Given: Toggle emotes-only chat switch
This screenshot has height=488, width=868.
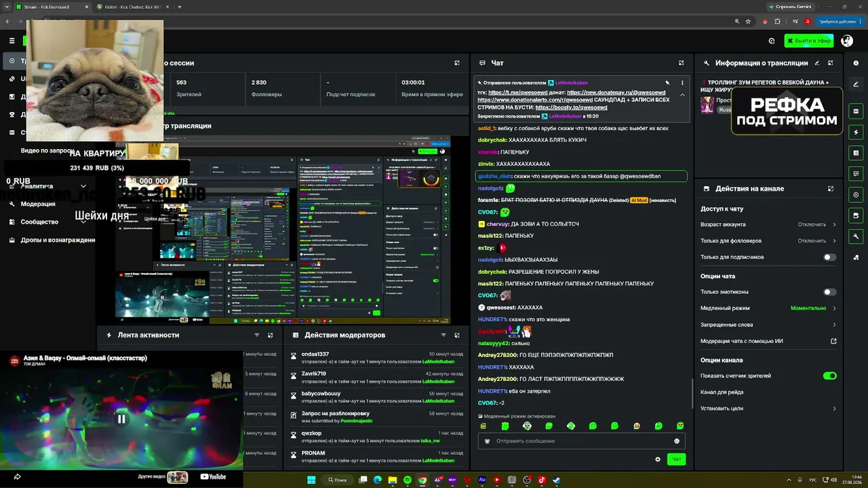Looking at the screenshot, I should pos(829,292).
